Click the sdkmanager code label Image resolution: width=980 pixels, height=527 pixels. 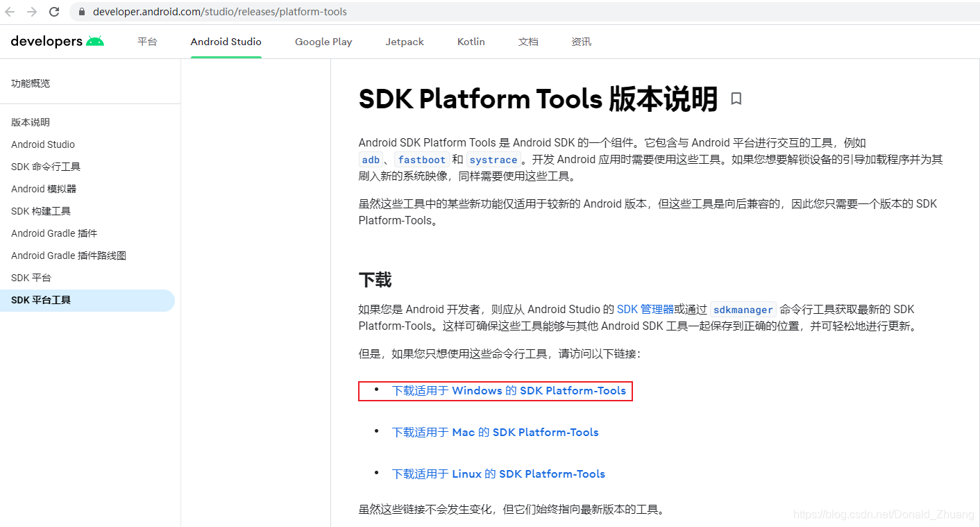(x=743, y=310)
